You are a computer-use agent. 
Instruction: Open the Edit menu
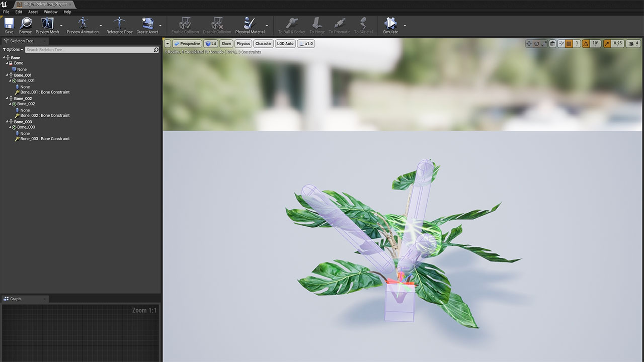(19, 12)
